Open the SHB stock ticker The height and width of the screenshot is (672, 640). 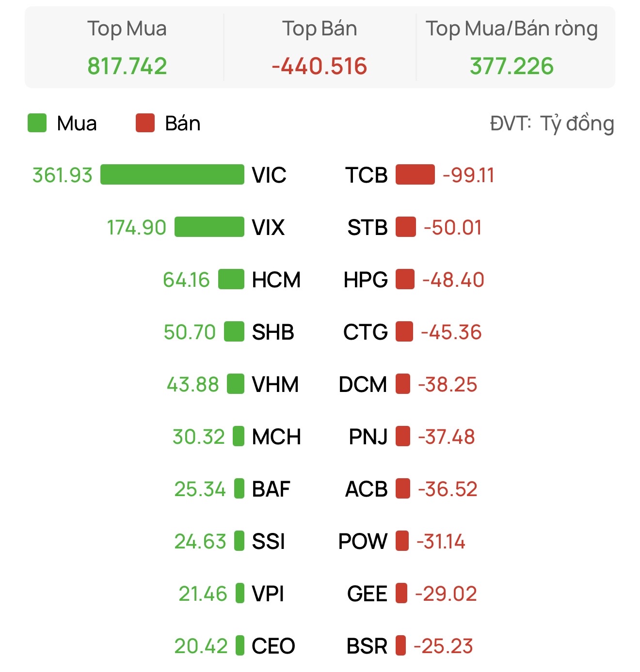pyautogui.click(x=273, y=332)
